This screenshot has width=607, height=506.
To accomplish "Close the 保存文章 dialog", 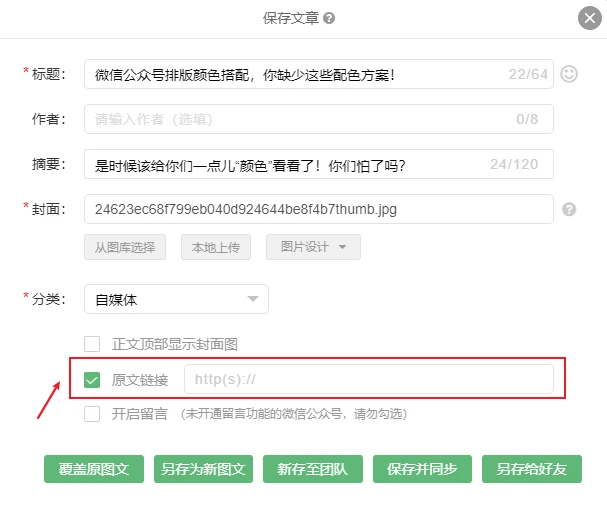I will point(589,18).
